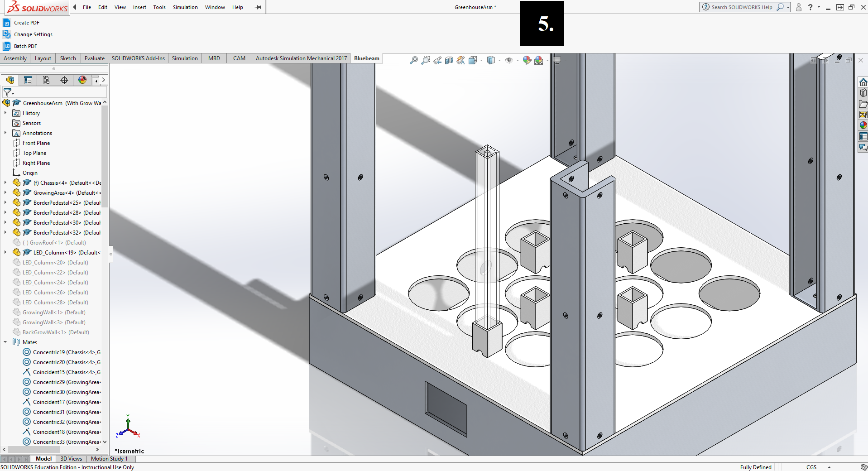Click the Create PDF Bluebeam icon

click(x=7, y=23)
